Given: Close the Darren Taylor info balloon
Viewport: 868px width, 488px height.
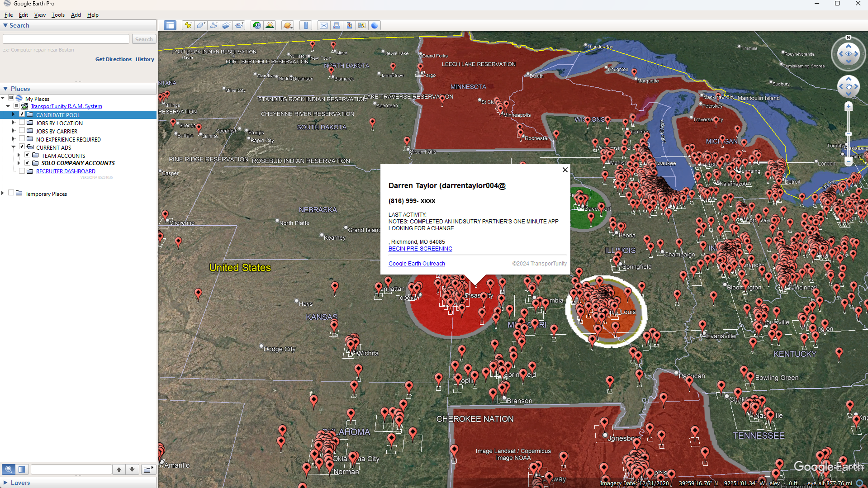Looking at the screenshot, I should [x=565, y=170].
